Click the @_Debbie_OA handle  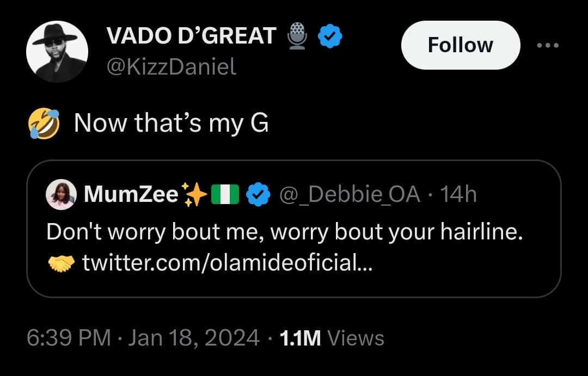click(x=350, y=194)
